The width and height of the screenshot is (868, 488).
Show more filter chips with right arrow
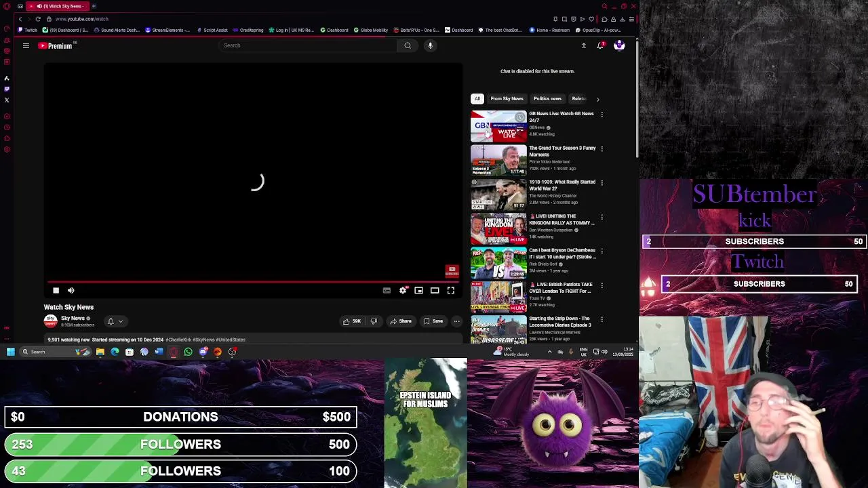pyautogui.click(x=597, y=99)
